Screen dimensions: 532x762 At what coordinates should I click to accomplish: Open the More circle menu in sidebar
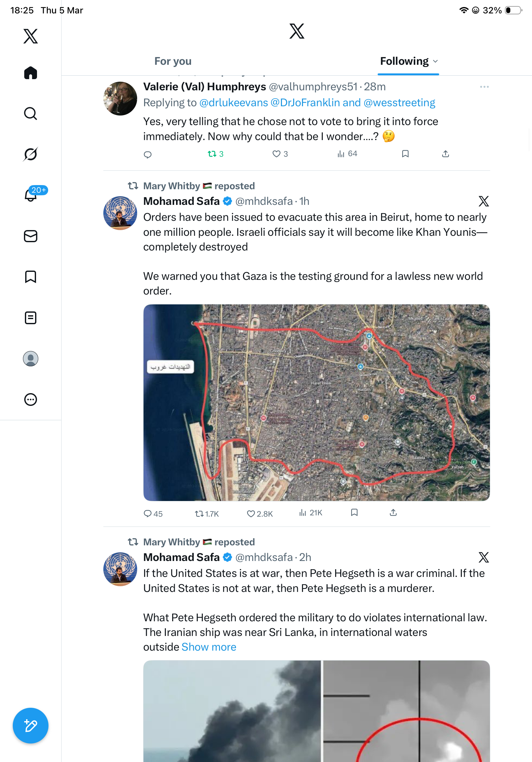(x=31, y=399)
